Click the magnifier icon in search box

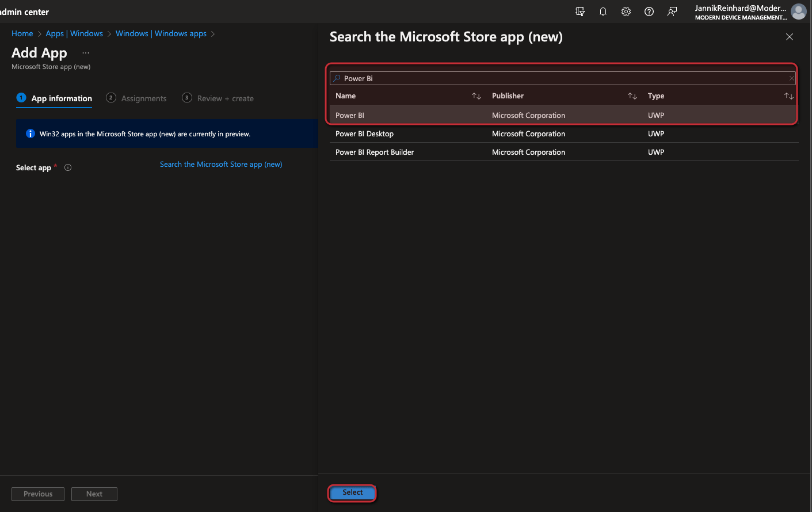coord(337,78)
